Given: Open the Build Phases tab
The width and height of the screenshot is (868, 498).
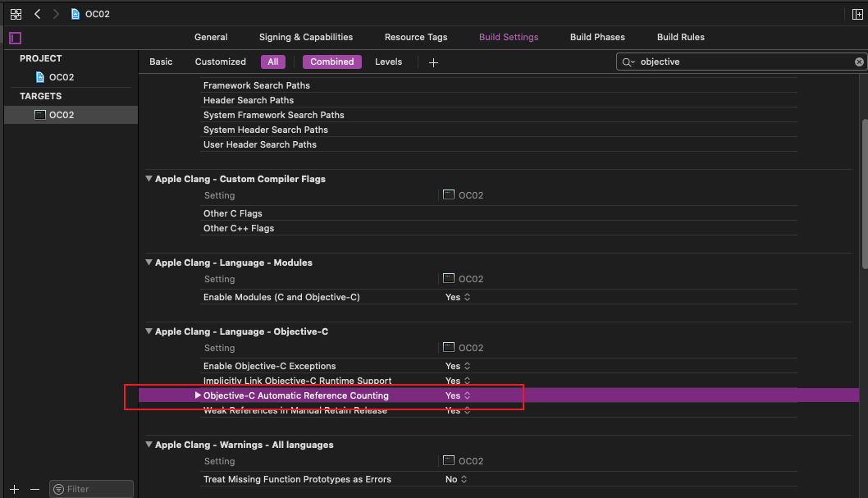Looking at the screenshot, I should pos(597,37).
